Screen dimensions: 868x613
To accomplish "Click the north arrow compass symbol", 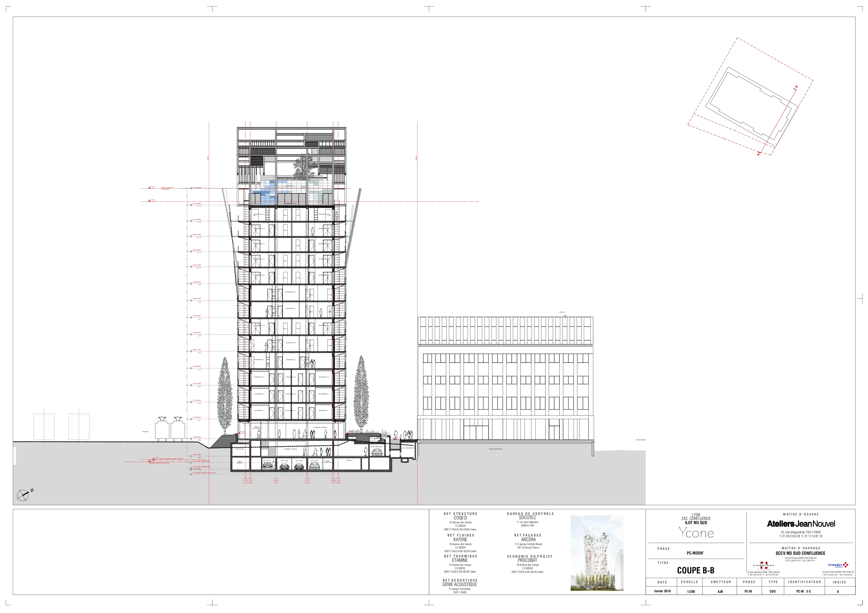I will 23,495.
